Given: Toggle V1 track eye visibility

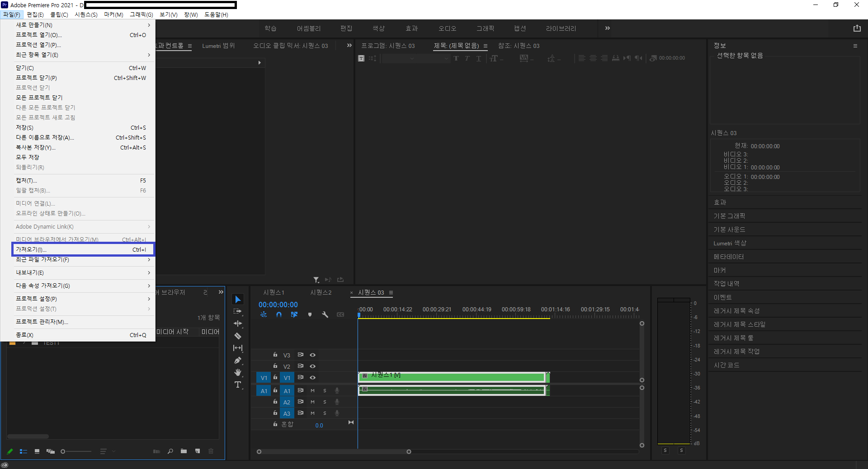Looking at the screenshot, I should point(312,377).
